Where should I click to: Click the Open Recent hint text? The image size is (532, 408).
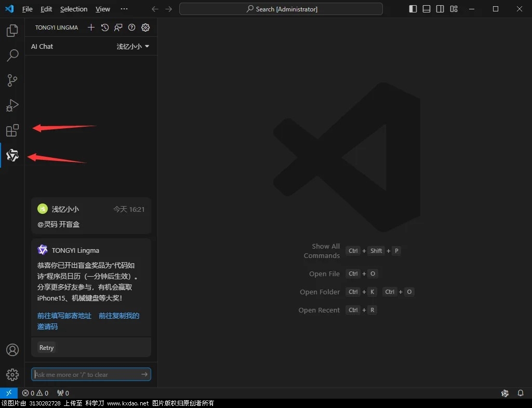pyautogui.click(x=319, y=310)
